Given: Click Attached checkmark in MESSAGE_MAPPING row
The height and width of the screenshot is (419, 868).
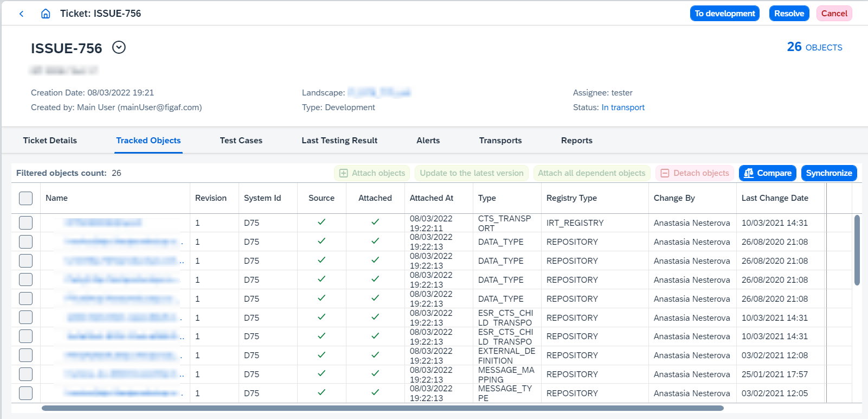Looking at the screenshot, I should [375, 374].
